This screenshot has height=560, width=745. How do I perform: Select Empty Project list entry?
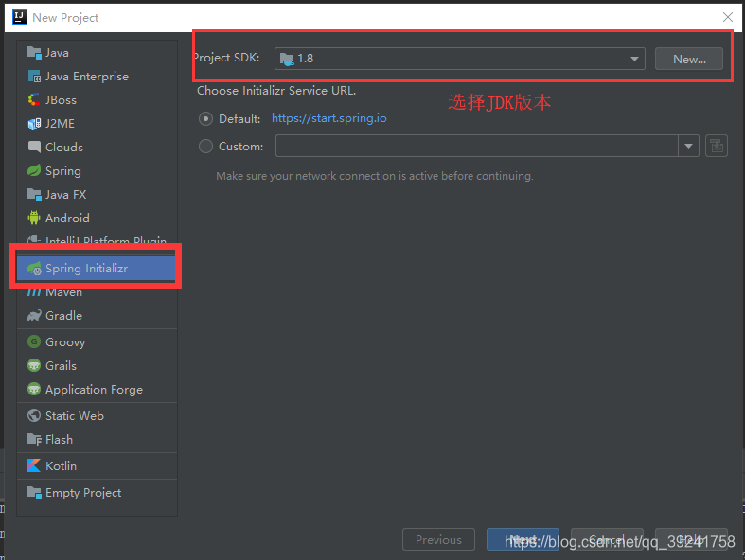coord(97,492)
